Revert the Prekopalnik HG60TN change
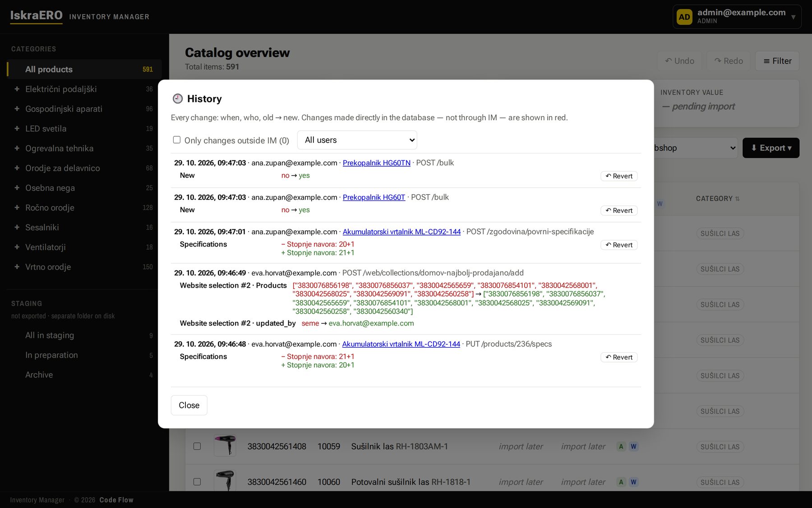Image resolution: width=812 pixels, height=508 pixels. (x=618, y=176)
